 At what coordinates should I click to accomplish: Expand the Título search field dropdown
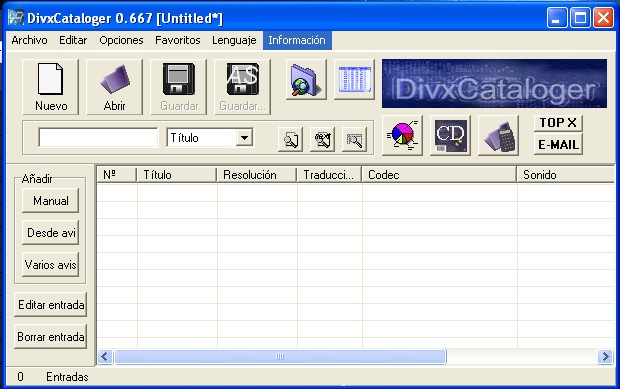pyautogui.click(x=244, y=138)
